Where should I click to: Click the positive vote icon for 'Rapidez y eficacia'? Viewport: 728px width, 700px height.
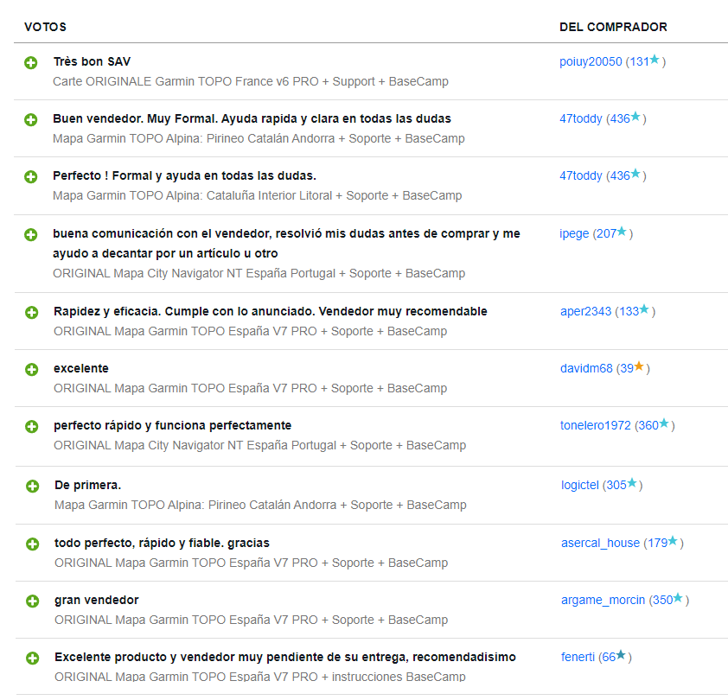click(x=32, y=312)
